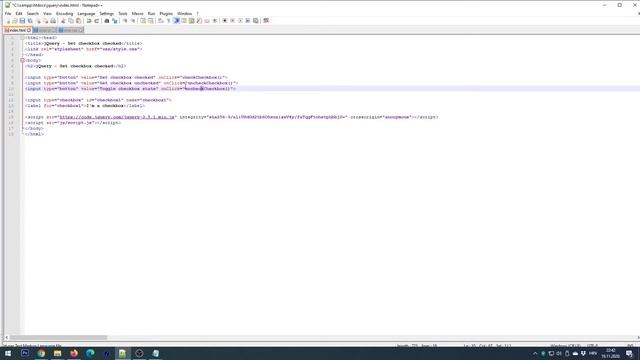Open the notification center icon

click(629, 353)
